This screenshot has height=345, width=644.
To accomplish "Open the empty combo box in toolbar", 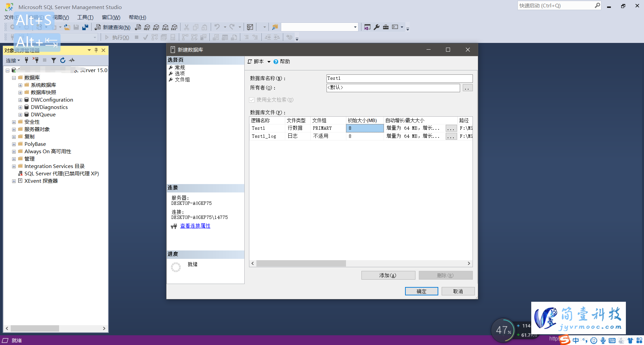I will [x=319, y=27].
